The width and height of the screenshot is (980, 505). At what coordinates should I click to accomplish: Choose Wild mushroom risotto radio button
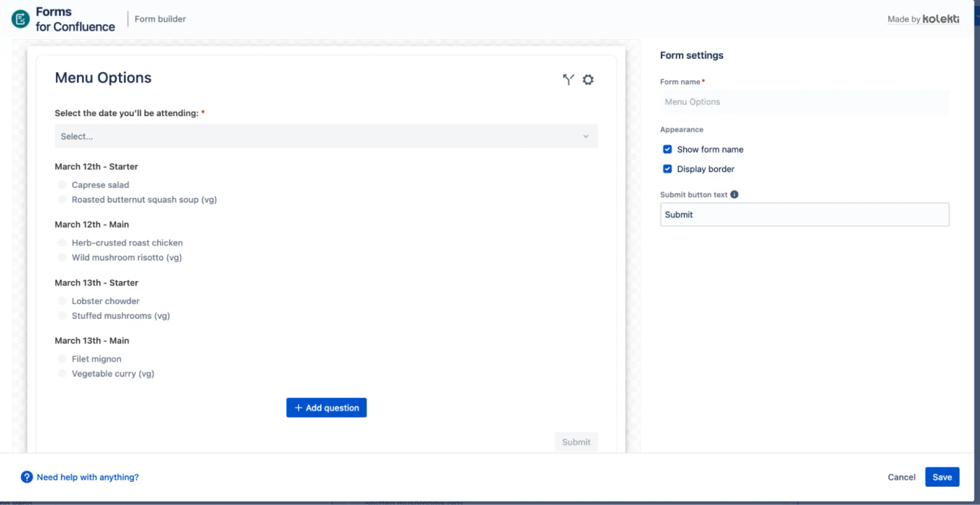62,258
